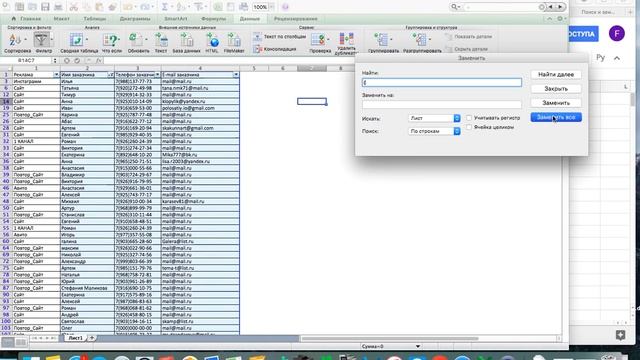This screenshot has width=640, height=360.
Task: Select the Лист1 sheet tab
Action: 75,338
